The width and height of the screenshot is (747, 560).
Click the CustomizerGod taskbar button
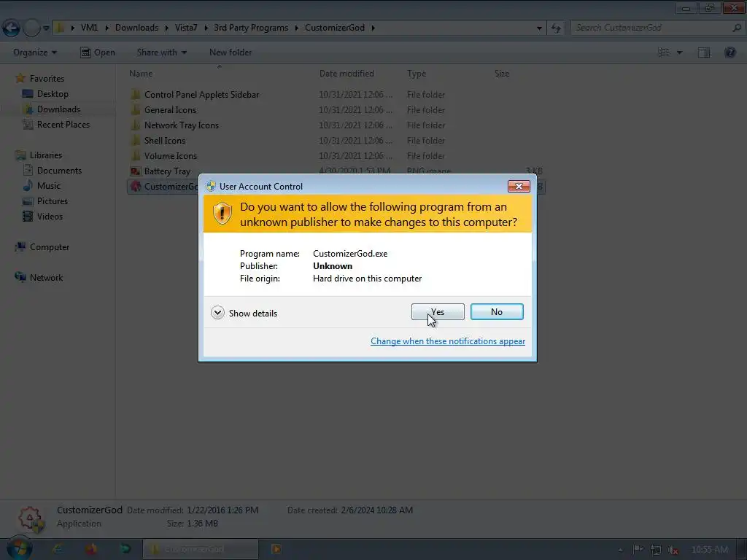pyautogui.click(x=201, y=549)
